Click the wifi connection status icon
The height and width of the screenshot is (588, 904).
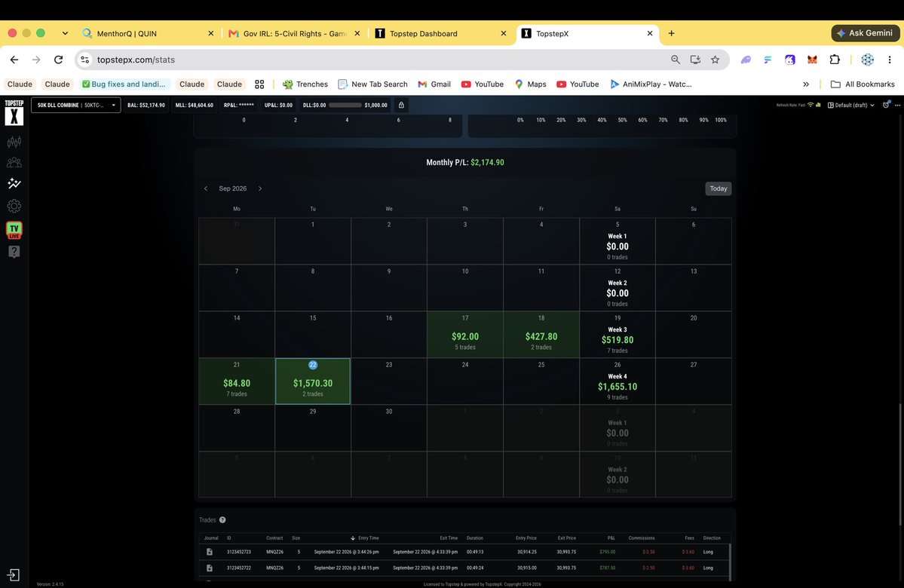(x=810, y=105)
